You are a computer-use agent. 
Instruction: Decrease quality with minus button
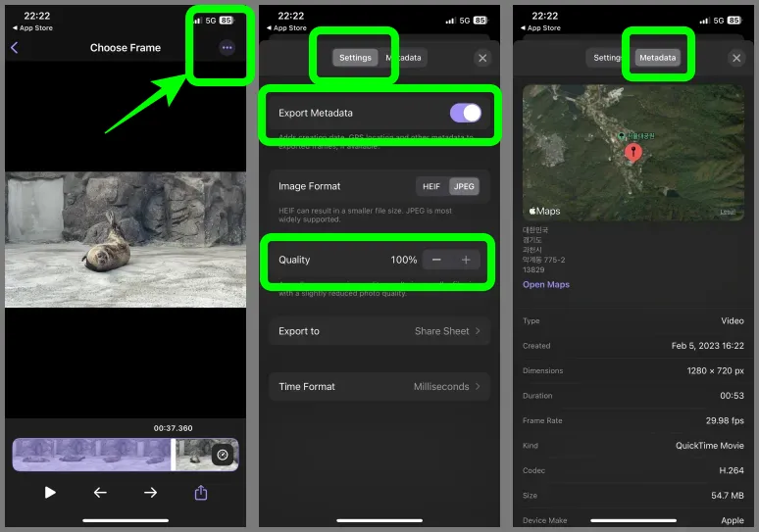(436, 260)
